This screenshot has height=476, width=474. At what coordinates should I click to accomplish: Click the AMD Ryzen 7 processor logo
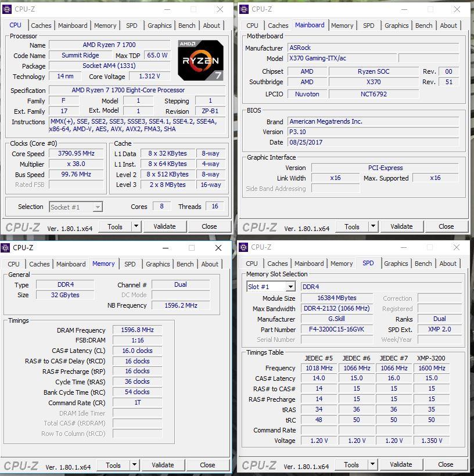[200, 60]
